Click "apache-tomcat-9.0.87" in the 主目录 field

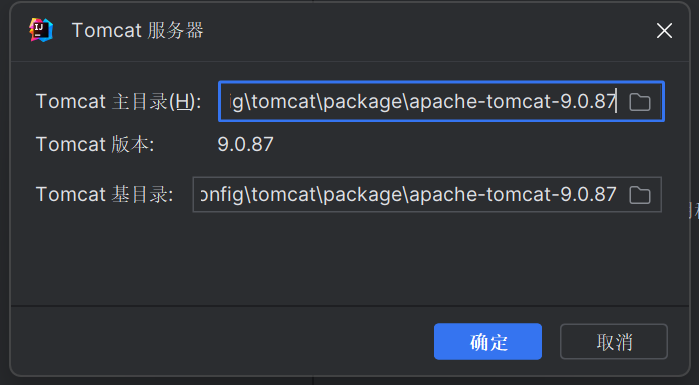pos(513,102)
